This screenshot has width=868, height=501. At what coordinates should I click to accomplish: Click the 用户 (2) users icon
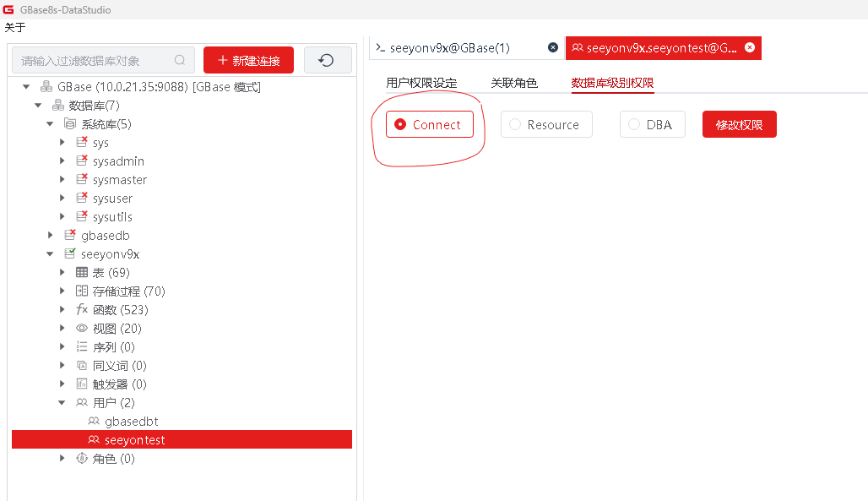(81, 402)
